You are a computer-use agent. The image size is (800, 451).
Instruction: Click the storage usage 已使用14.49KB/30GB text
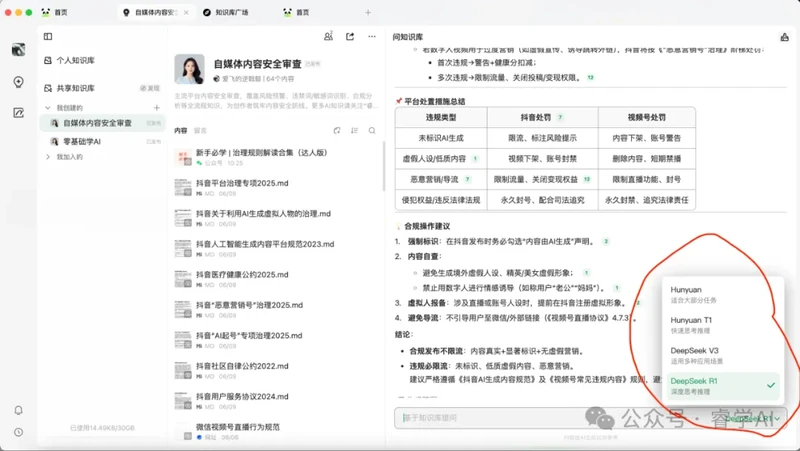tap(103, 428)
